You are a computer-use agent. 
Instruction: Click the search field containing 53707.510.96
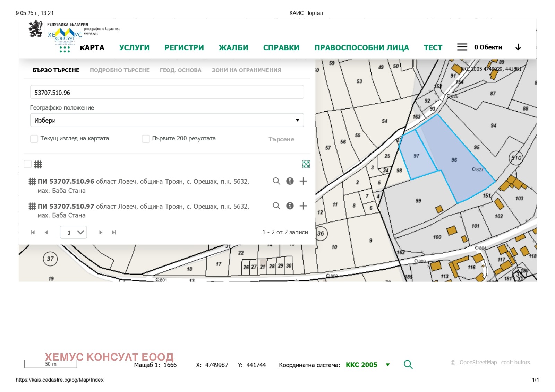[167, 93]
